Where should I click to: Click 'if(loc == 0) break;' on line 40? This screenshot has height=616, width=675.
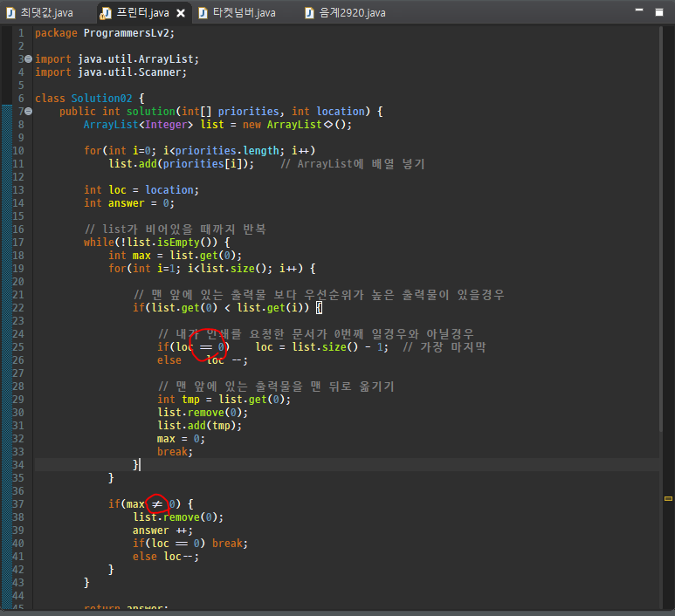click(190, 544)
